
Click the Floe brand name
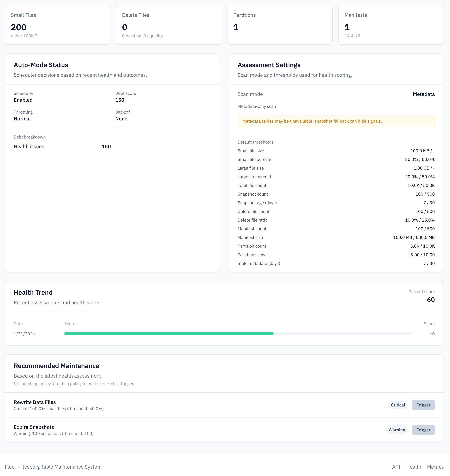pyautogui.click(x=10, y=467)
